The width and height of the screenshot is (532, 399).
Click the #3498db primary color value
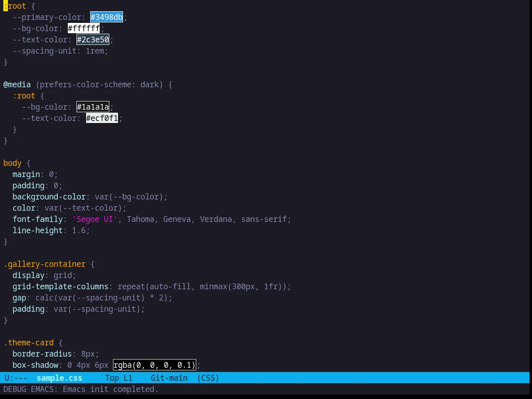(106, 17)
